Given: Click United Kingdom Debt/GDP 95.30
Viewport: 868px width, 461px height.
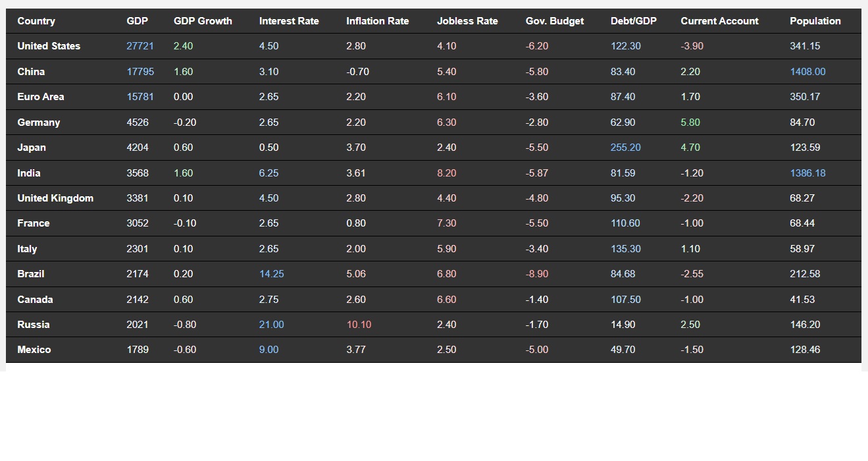Looking at the screenshot, I should pyautogui.click(x=623, y=198).
